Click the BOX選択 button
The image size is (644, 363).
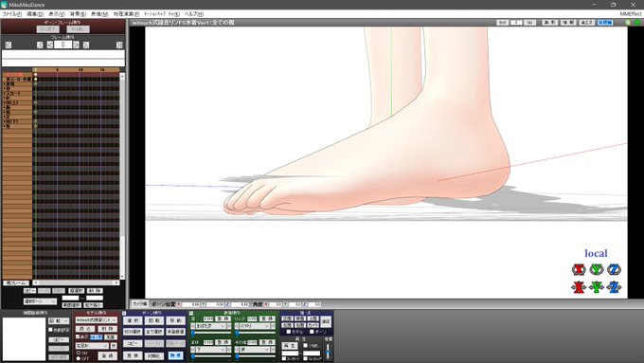pyautogui.click(x=133, y=332)
